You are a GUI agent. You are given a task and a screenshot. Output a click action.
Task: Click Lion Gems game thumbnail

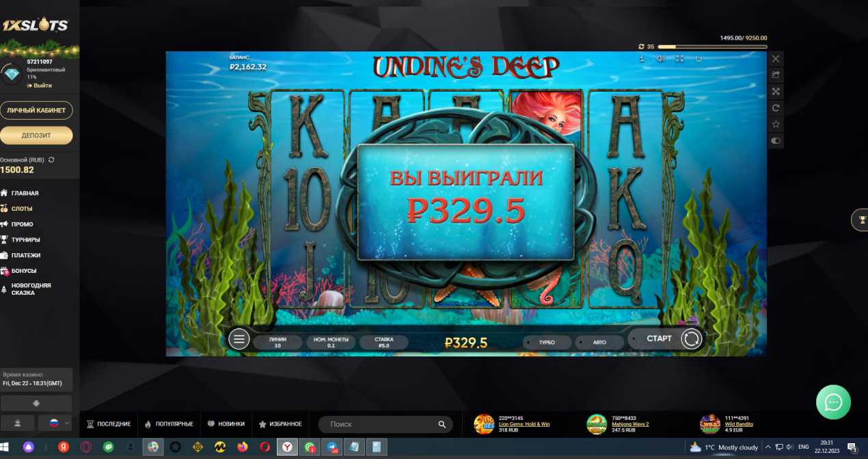484,424
